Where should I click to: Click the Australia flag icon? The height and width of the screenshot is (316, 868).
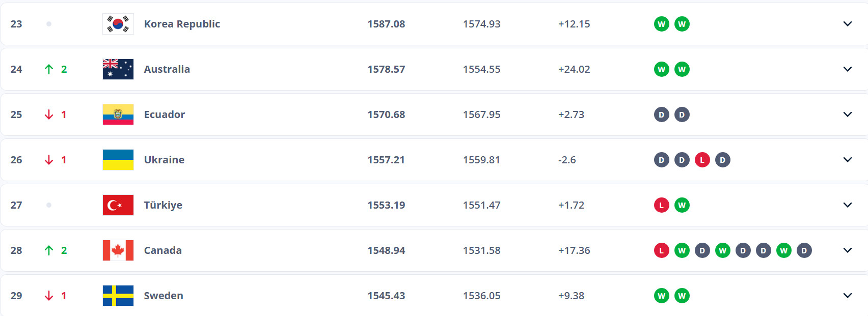click(x=118, y=69)
